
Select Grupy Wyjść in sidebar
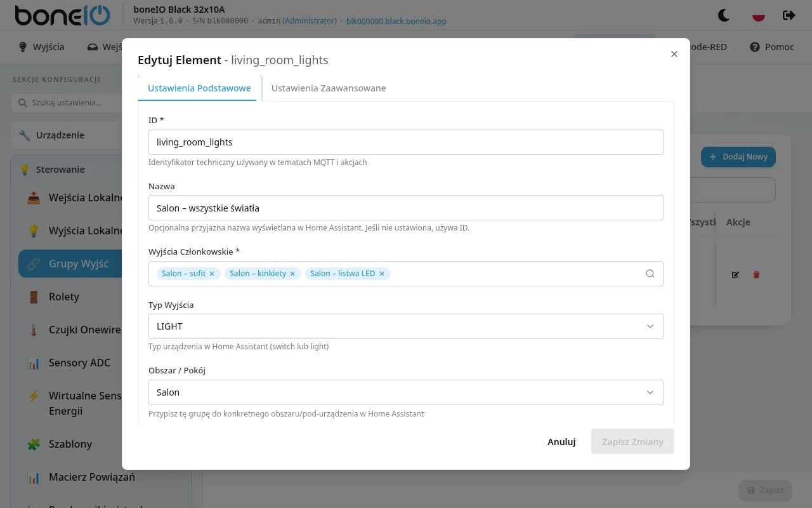[70, 264]
